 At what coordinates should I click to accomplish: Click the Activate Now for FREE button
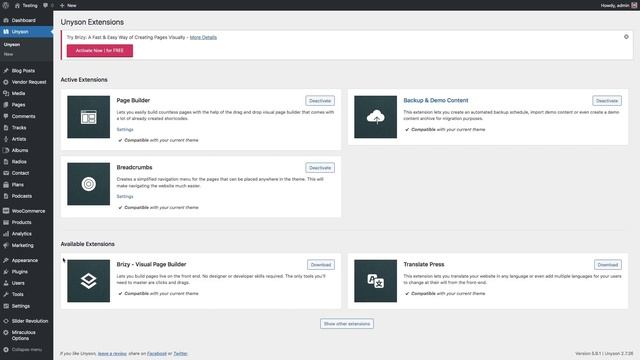(x=100, y=51)
